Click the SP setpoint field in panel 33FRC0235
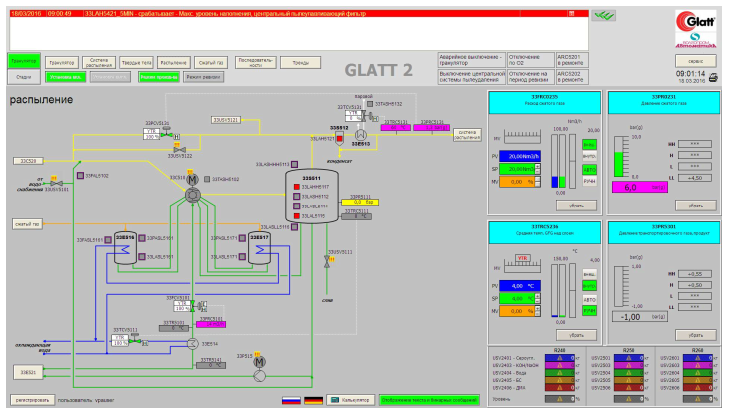Image resolution: width=731 pixels, height=416 pixels. pyautogui.click(x=517, y=169)
